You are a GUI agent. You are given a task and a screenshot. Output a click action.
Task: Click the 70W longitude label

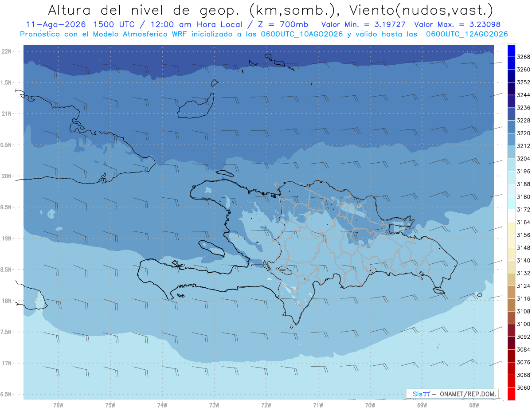pos(370,405)
